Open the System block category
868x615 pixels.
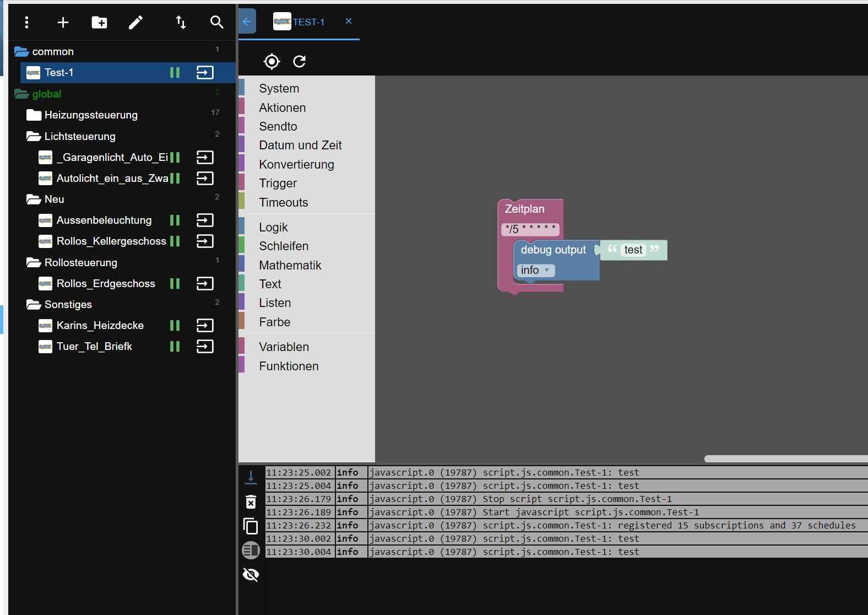(279, 89)
